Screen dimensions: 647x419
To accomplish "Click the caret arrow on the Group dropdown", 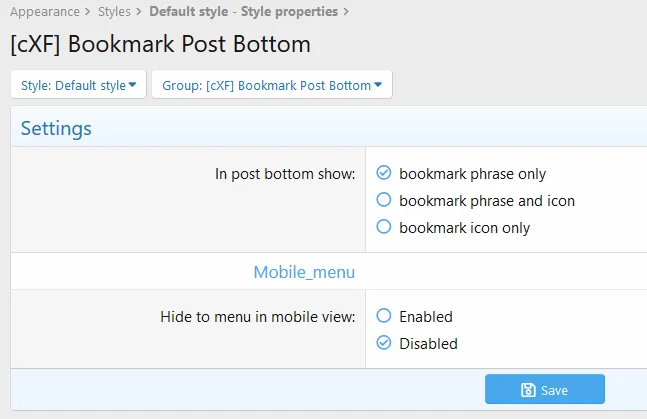I will pyautogui.click(x=378, y=86).
